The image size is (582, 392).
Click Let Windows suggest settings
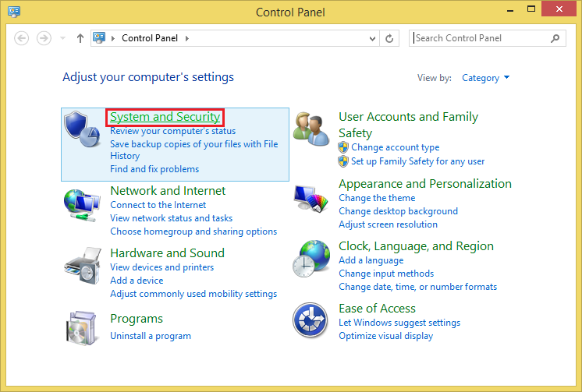point(399,323)
